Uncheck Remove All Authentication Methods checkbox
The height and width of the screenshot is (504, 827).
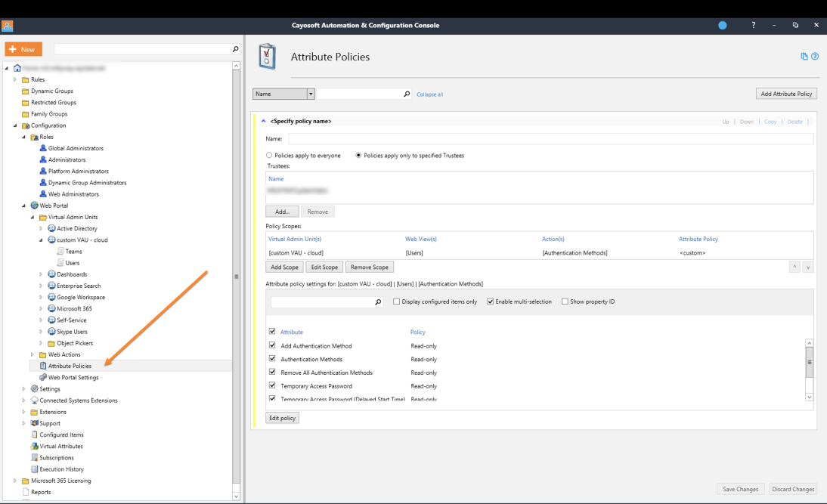click(x=272, y=372)
